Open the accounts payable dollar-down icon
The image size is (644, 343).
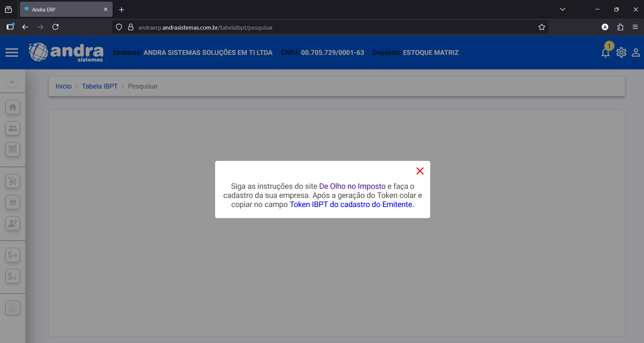coord(12,276)
